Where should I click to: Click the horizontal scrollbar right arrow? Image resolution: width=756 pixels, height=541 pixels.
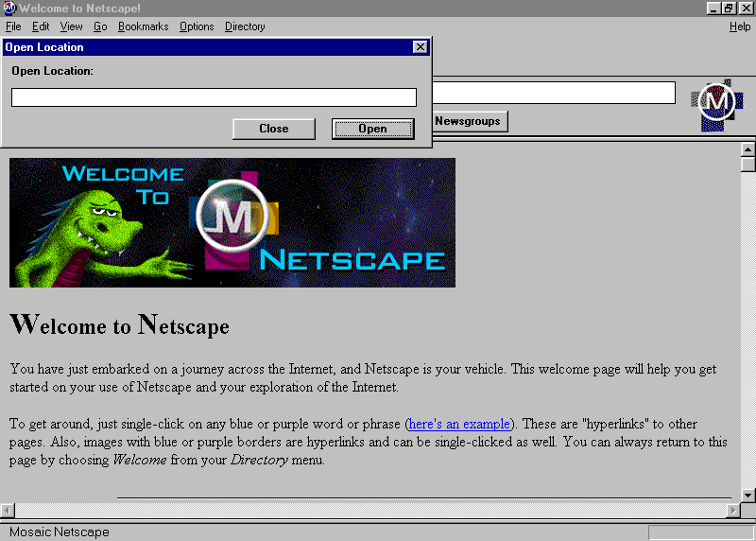733,510
